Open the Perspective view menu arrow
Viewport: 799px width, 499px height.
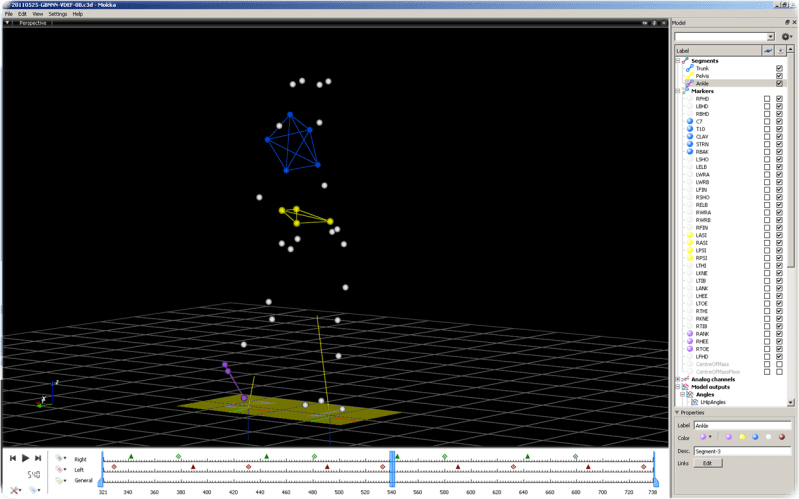pos(7,23)
